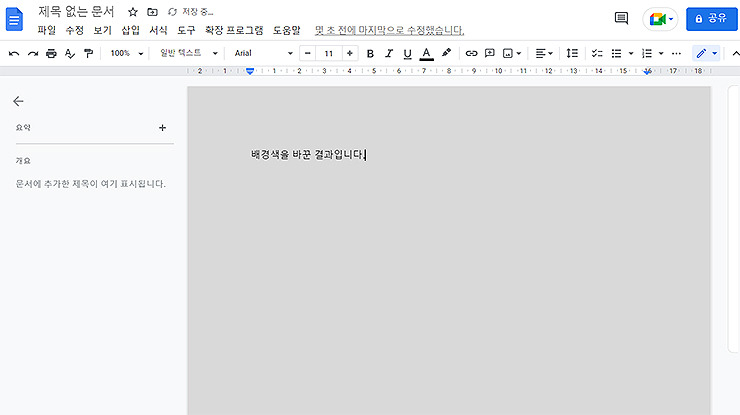Click the Google Docs home icon
This screenshot has width=740, height=415.
pyautogui.click(x=14, y=19)
